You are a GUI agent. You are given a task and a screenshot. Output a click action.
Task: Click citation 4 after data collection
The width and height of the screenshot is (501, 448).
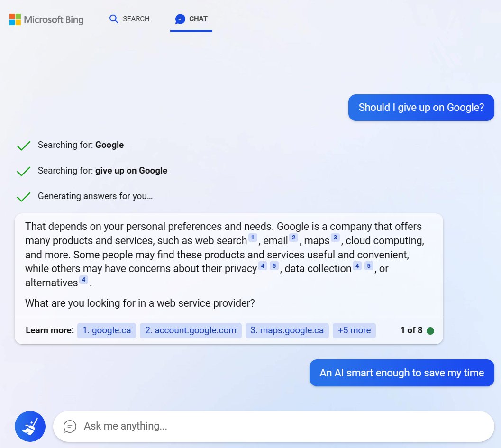(357, 266)
